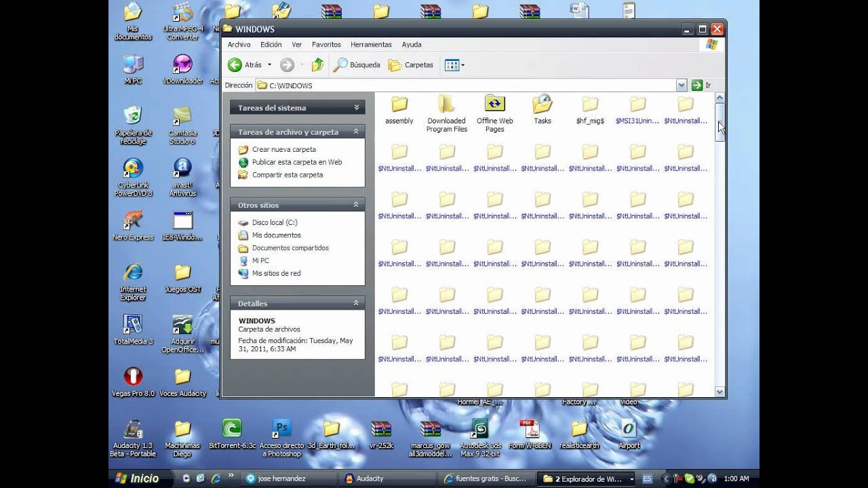This screenshot has height=488, width=868.
Task: Open the Favoritos menu
Action: [326, 45]
